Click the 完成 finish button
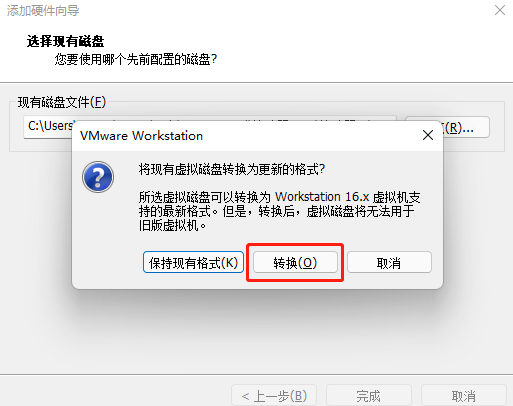Viewport: 513px width, 406px height. [x=369, y=396]
